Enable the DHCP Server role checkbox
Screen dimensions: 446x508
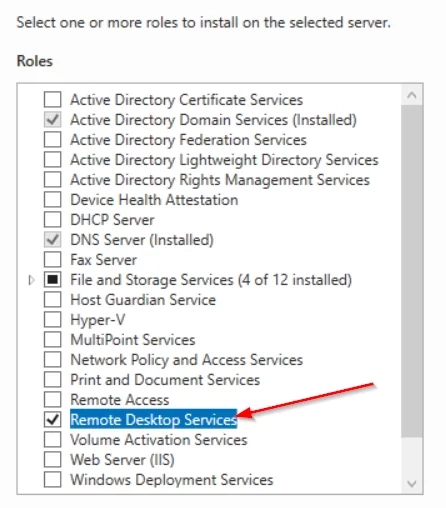pyautogui.click(x=52, y=220)
